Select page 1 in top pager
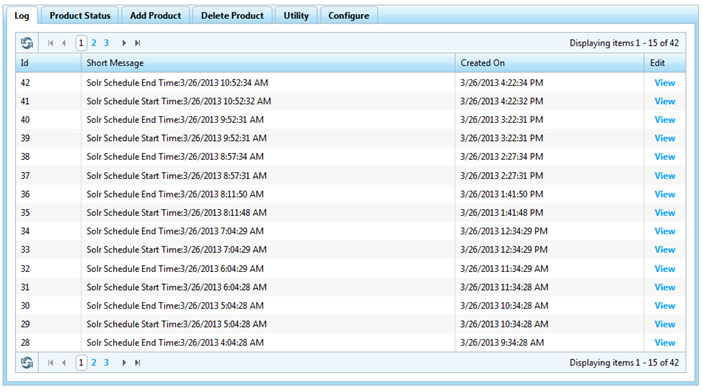The width and height of the screenshot is (703, 392). [x=81, y=43]
